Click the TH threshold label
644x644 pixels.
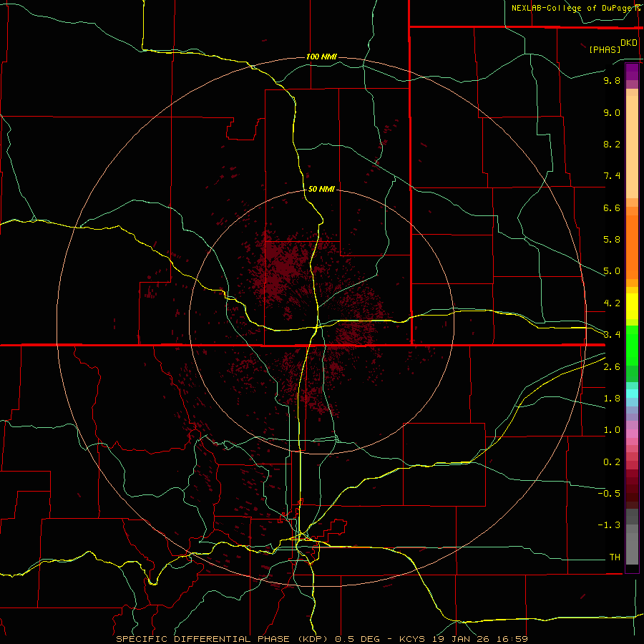point(615,557)
